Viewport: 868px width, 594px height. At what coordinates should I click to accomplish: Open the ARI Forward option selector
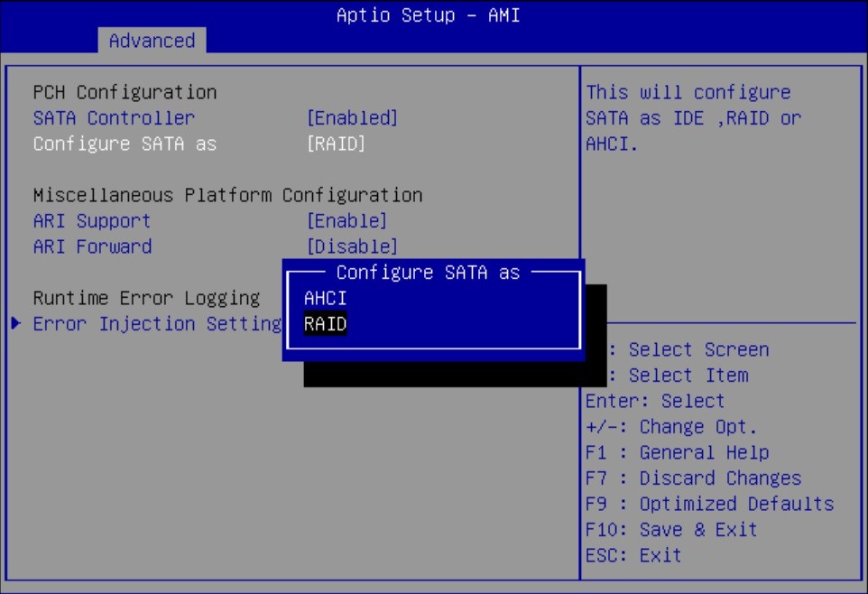[91, 246]
